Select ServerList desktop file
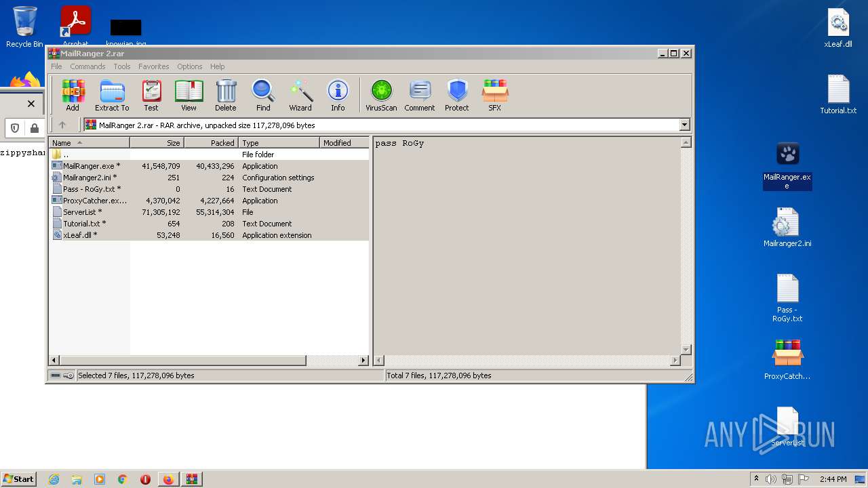 tap(787, 427)
